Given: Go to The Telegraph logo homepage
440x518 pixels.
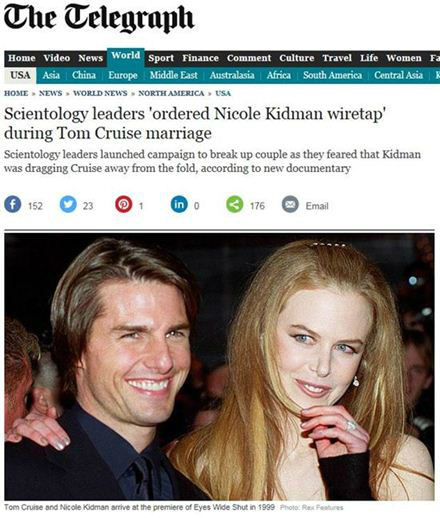Looking at the screenshot, I should 99,18.
